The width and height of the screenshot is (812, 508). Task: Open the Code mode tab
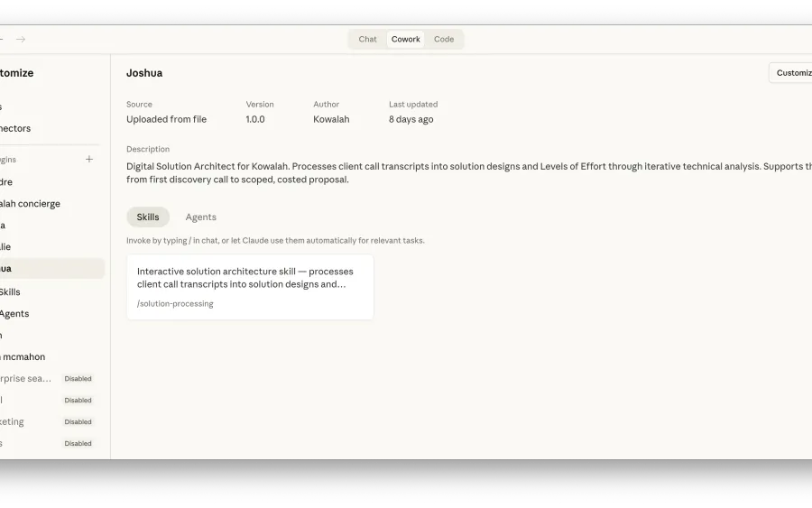click(x=444, y=40)
